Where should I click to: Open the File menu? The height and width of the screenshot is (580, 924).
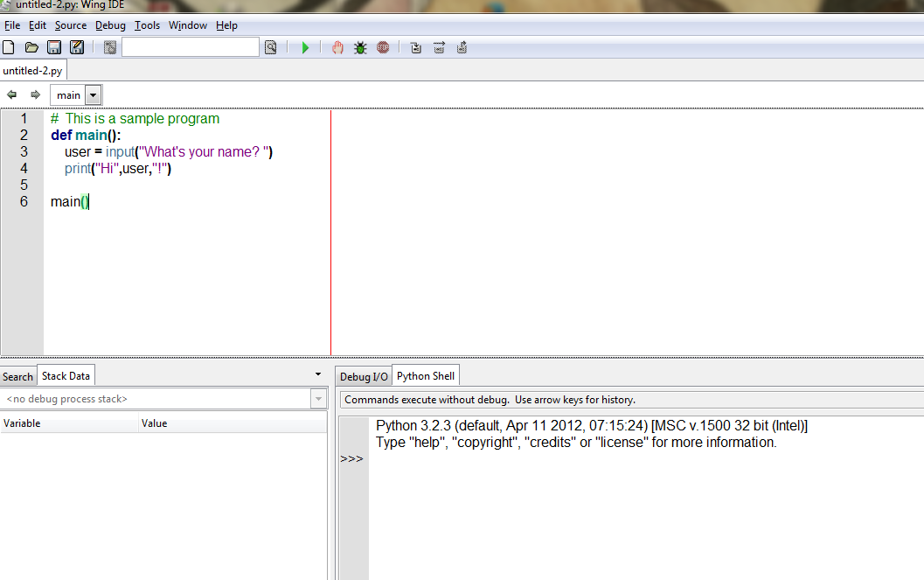(12, 25)
